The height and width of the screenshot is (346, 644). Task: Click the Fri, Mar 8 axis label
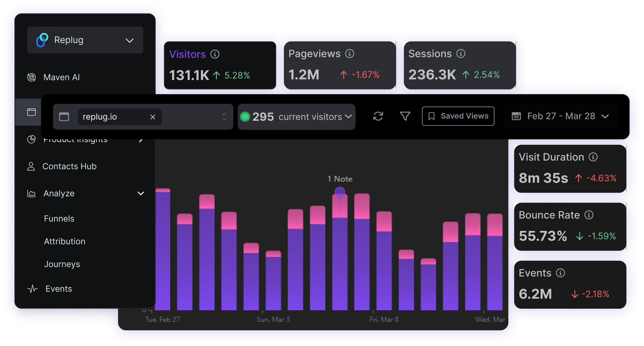coord(384,319)
